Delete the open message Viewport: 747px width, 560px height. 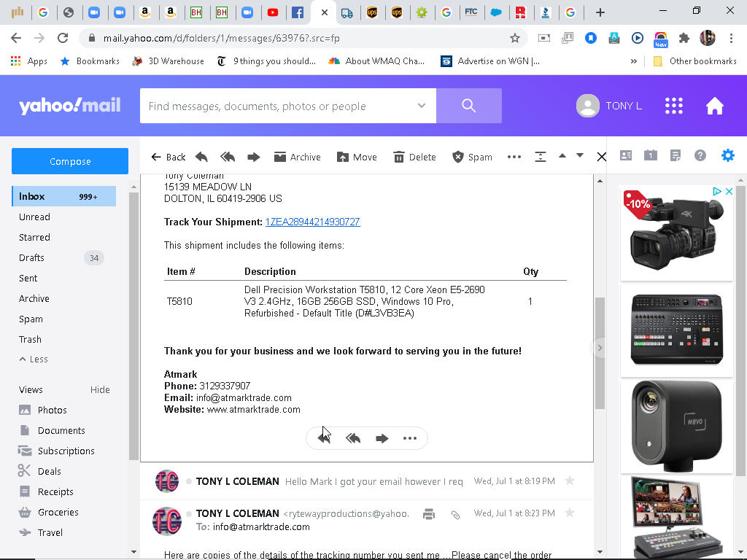(414, 157)
